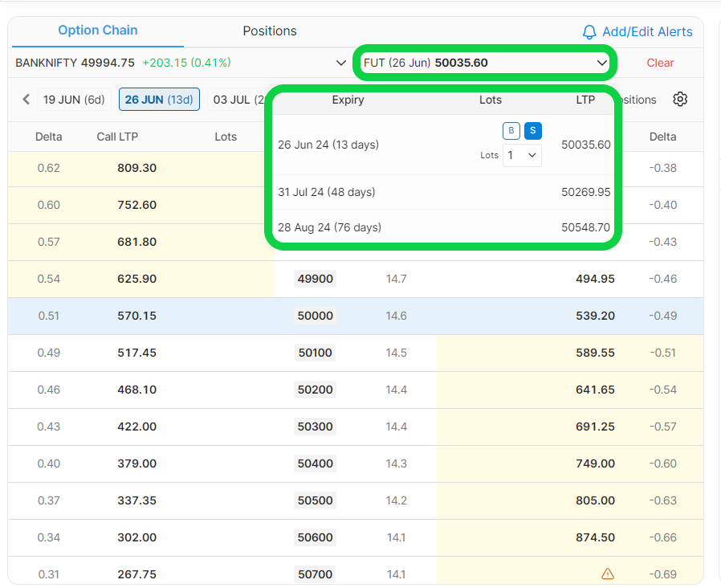Click strike price 50700

point(315,574)
